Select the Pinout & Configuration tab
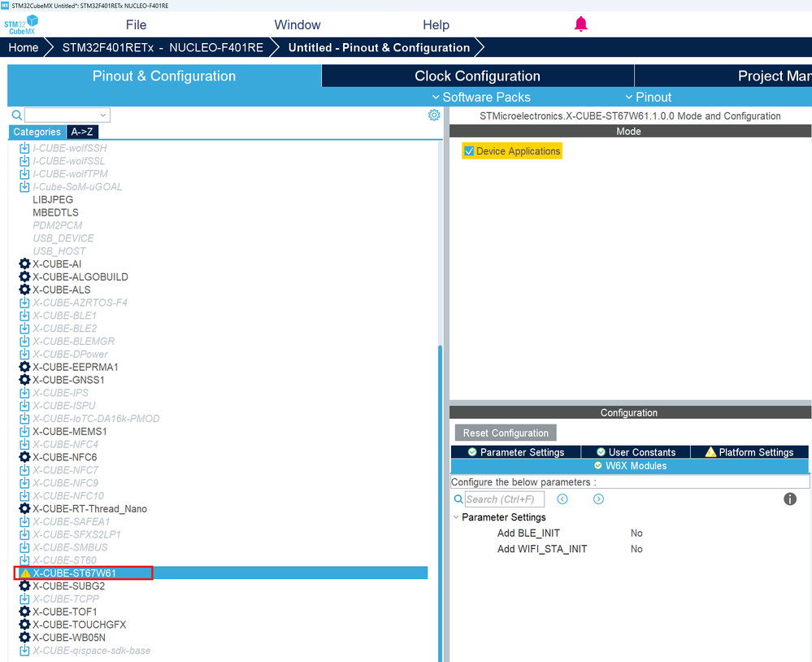The image size is (812, 662). pyautogui.click(x=164, y=76)
